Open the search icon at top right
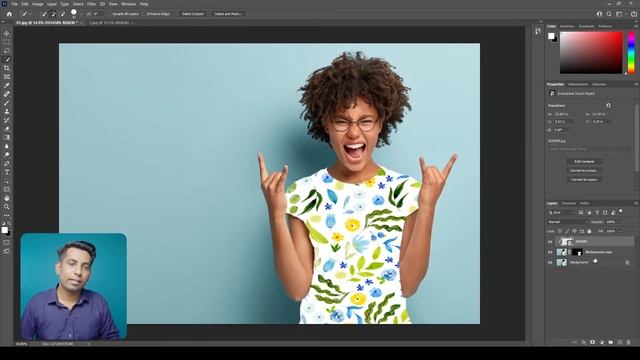Viewport: 640px width, 360px height. click(609, 14)
